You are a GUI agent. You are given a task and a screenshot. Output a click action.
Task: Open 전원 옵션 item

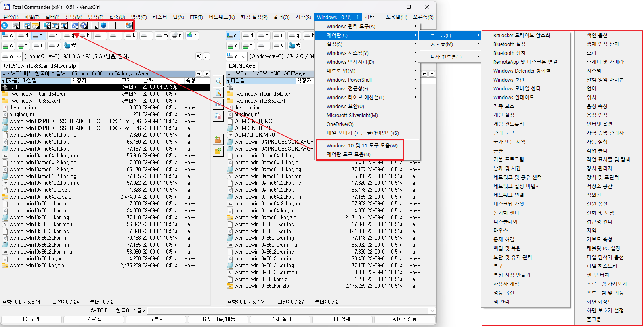(x=597, y=204)
